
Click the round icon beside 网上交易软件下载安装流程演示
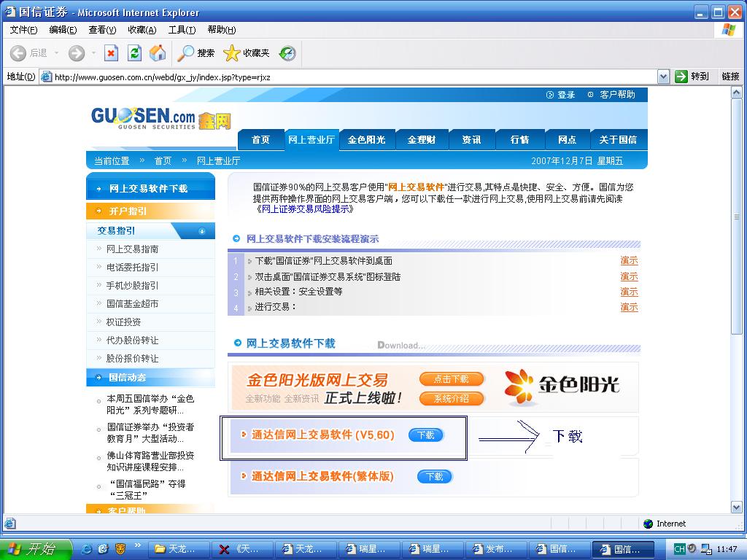(236, 238)
